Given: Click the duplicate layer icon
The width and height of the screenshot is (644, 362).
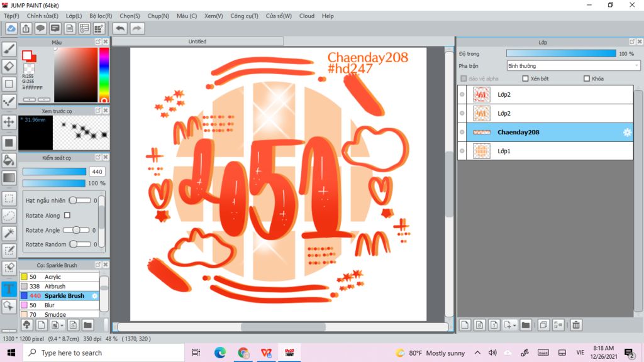Looking at the screenshot, I should (543, 325).
